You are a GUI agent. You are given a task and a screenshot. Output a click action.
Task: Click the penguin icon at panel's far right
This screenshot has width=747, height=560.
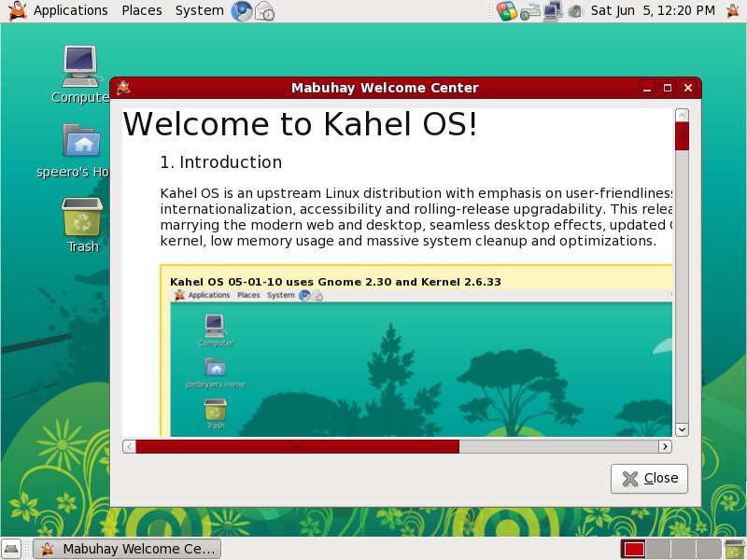[733, 11]
